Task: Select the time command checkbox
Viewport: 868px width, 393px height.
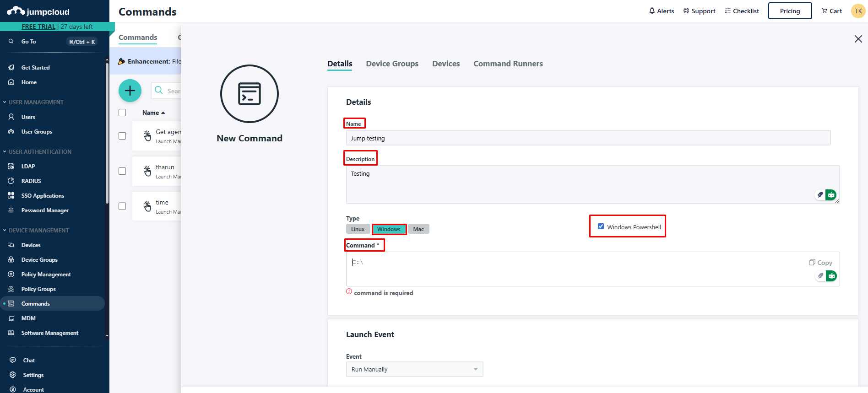Action: (x=122, y=206)
